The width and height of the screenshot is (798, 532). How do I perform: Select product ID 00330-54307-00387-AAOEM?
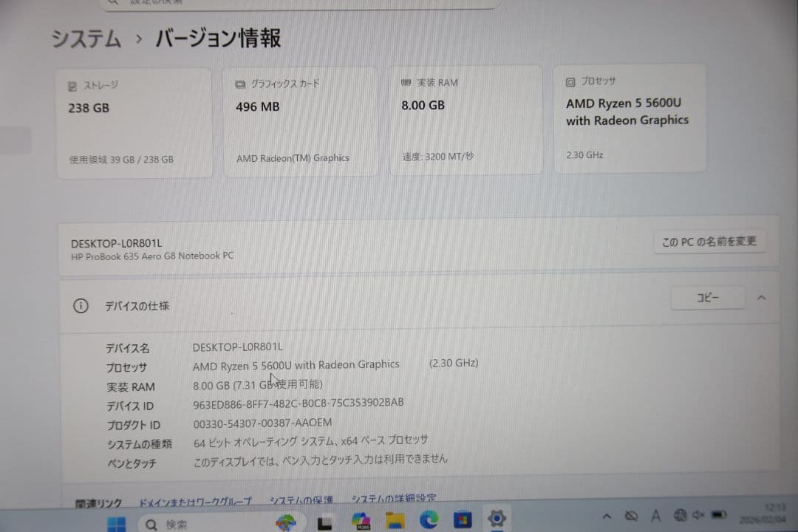262,423
